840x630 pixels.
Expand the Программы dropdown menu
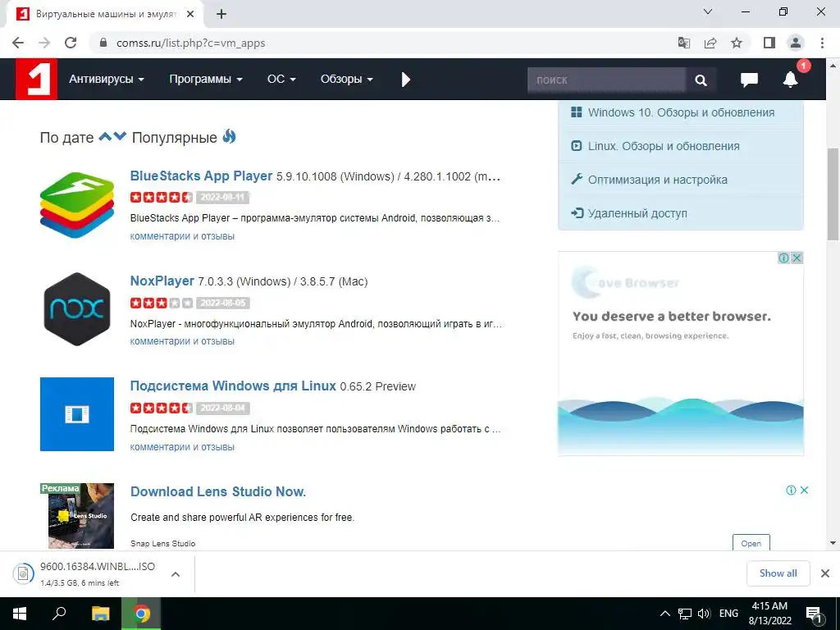(x=206, y=79)
